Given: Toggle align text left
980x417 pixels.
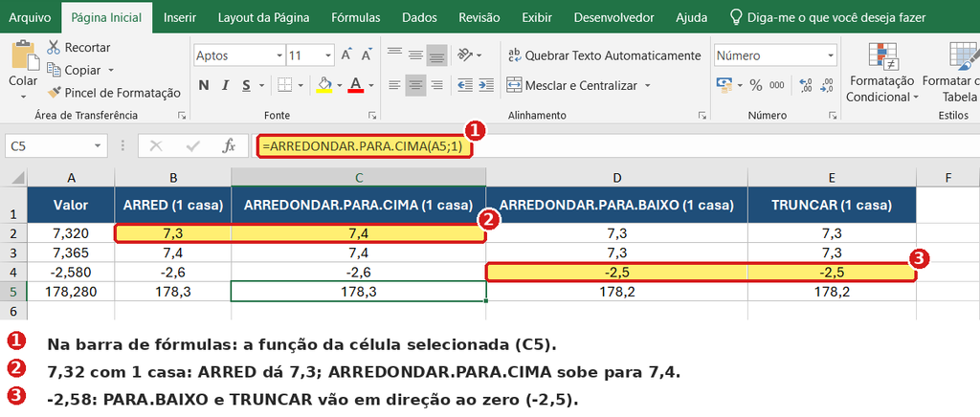Looking at the screenshot, I should tap(394, 85).
